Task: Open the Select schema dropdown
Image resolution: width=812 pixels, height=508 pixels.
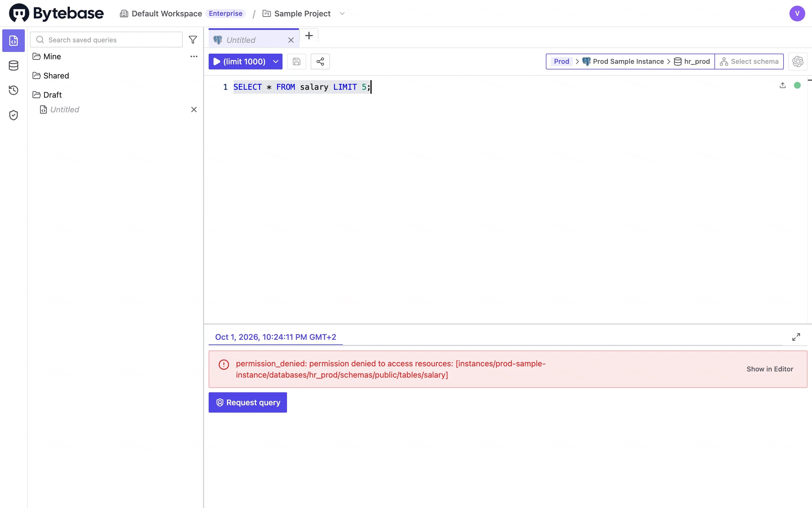Action: (749, 62)
